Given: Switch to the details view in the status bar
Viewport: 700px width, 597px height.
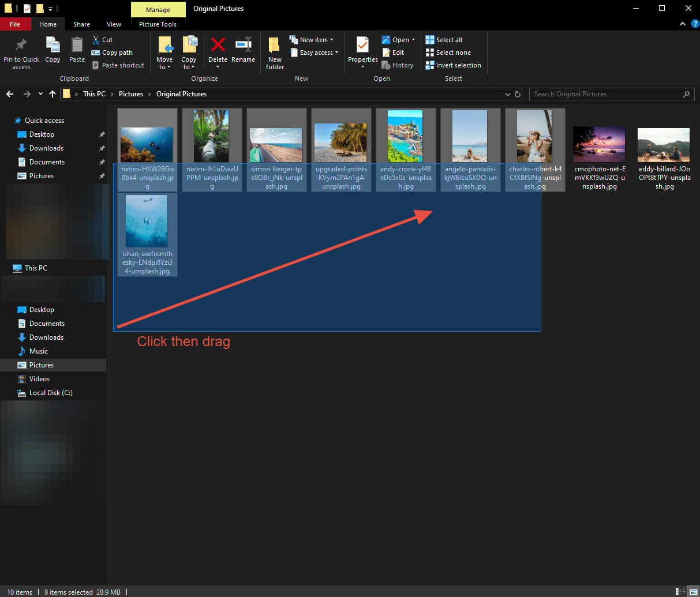Looking at the screenshot, I should [x=682, y=592].
